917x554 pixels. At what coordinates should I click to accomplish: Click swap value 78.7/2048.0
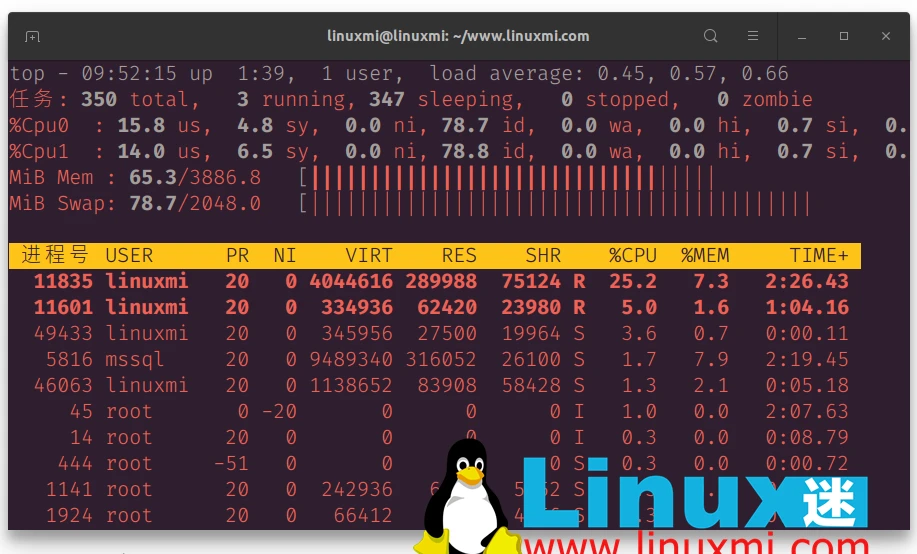click(195, 204)
